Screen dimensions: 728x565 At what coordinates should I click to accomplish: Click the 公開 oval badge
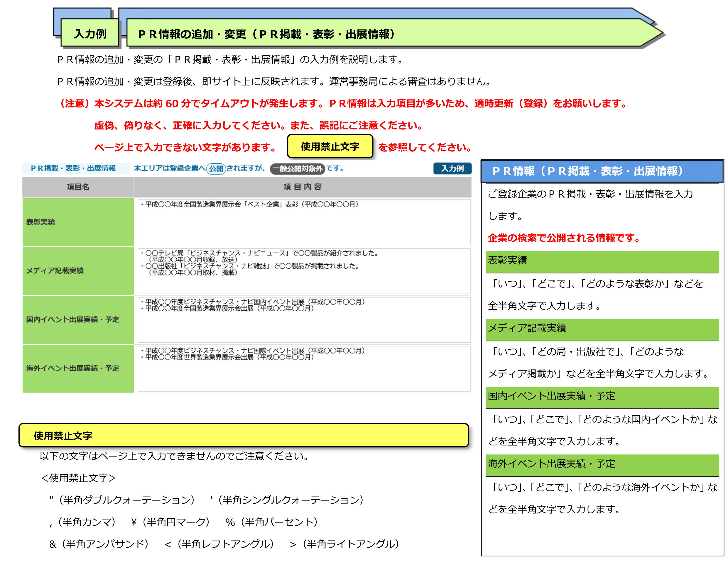pos(216,169)
